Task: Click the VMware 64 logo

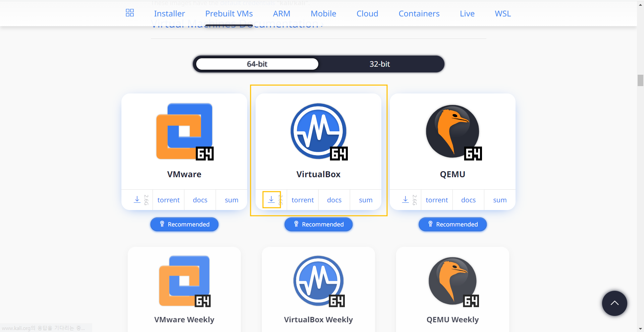Action: (184, 131)
